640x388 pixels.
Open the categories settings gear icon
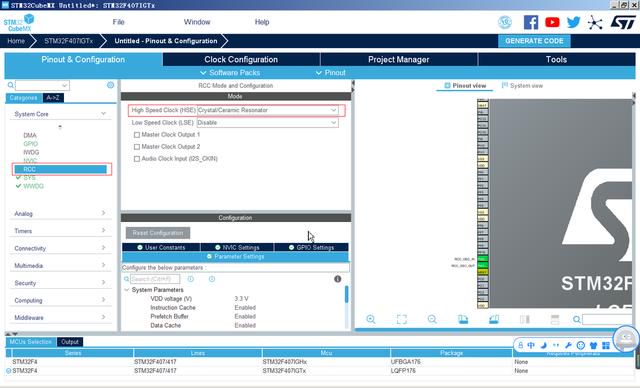click(x=110, y=85)
